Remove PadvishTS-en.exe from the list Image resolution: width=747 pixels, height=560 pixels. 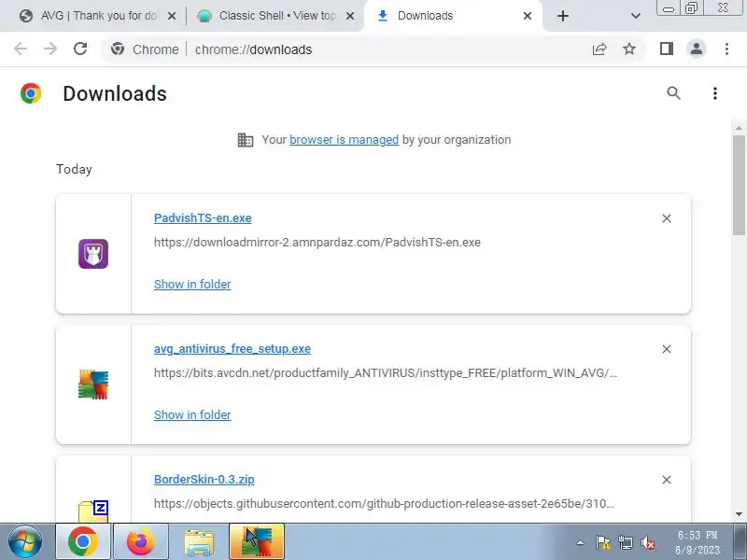[x=667, y=218]
